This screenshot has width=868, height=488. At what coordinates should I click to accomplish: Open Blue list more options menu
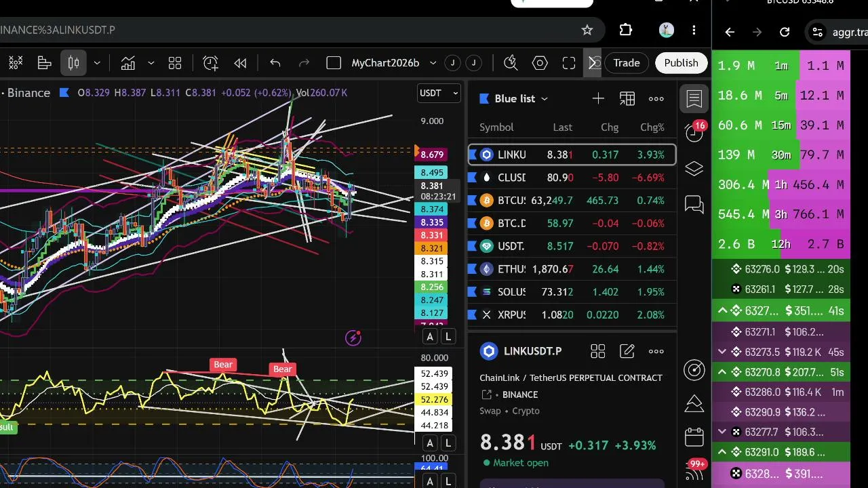656,99
